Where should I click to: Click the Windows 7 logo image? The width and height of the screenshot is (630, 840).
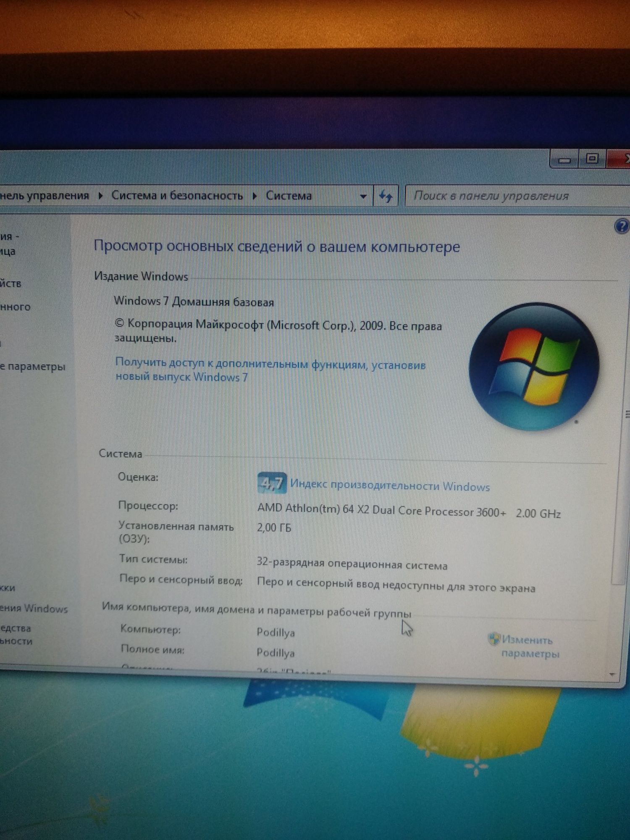(x=534, y=366)
